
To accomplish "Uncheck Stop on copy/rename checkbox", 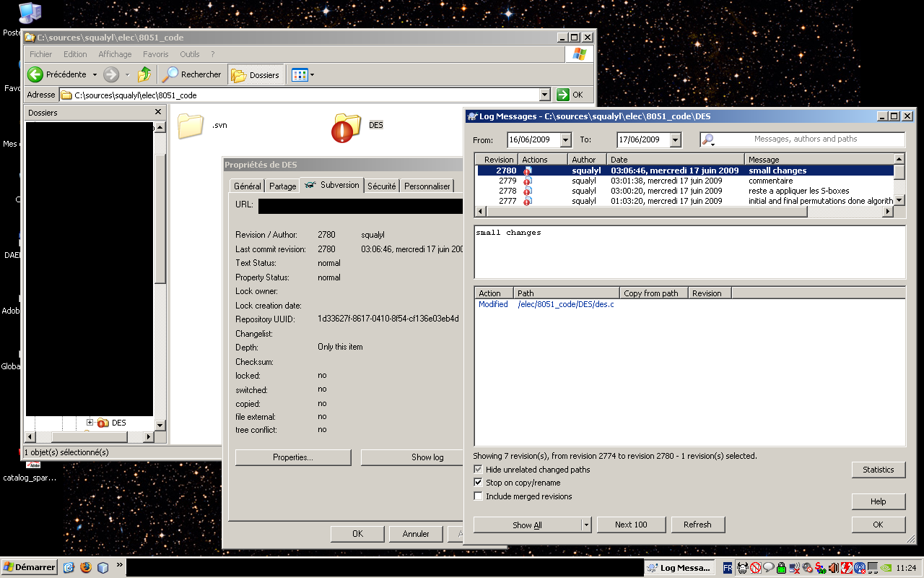I will pyautogui.click(x=478, y=483).
